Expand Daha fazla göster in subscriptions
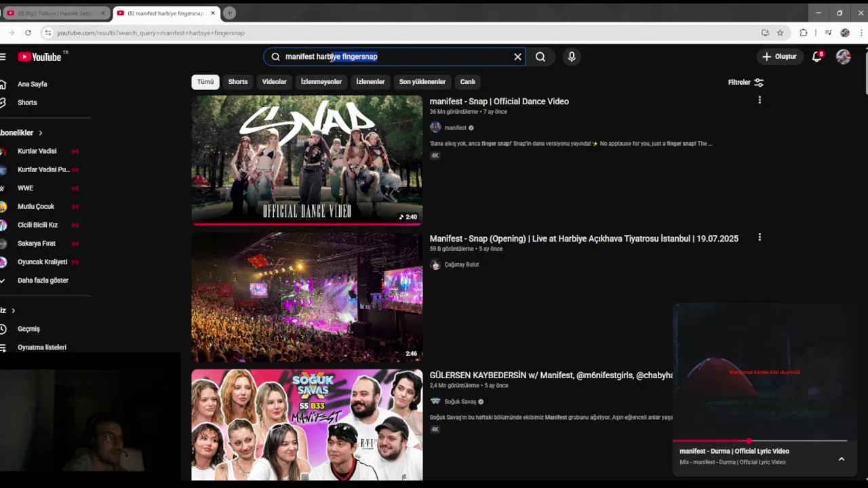The width and height of the screenshot is (868, 488). tap(43, 280)
